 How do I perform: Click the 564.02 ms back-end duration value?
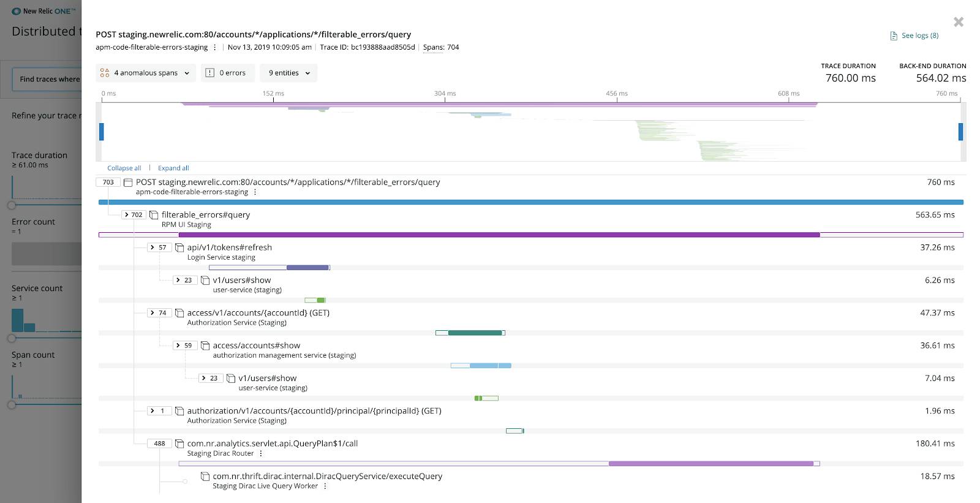pyautogui.click(x=941, y=78)
